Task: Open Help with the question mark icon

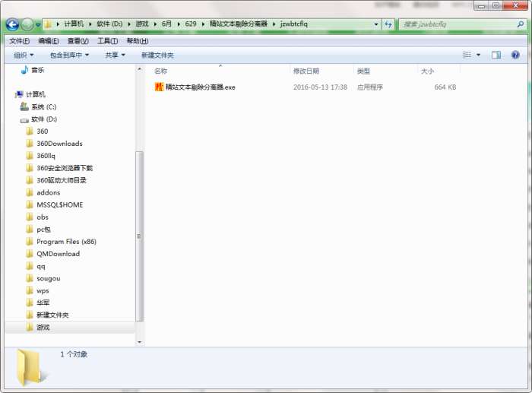Action: tap(515, 55)
